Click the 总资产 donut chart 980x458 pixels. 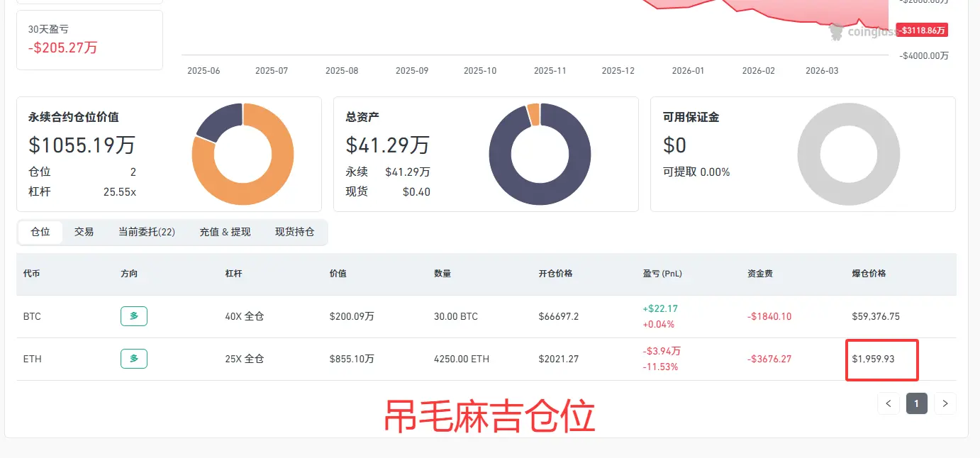(540, 154)
